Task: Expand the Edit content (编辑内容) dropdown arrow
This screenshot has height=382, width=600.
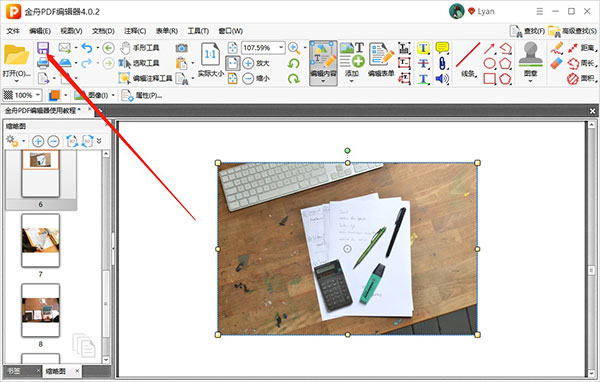Action: (323, 81)
